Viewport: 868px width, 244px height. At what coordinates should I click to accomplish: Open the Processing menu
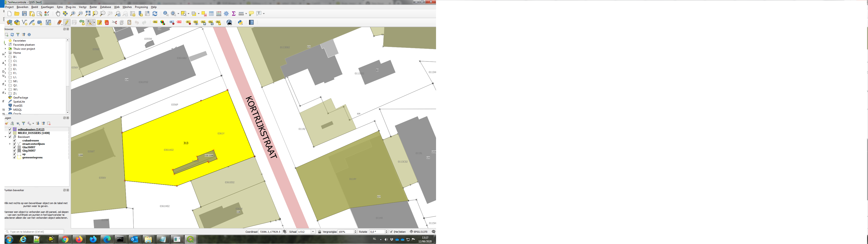[x=141, y=7]
